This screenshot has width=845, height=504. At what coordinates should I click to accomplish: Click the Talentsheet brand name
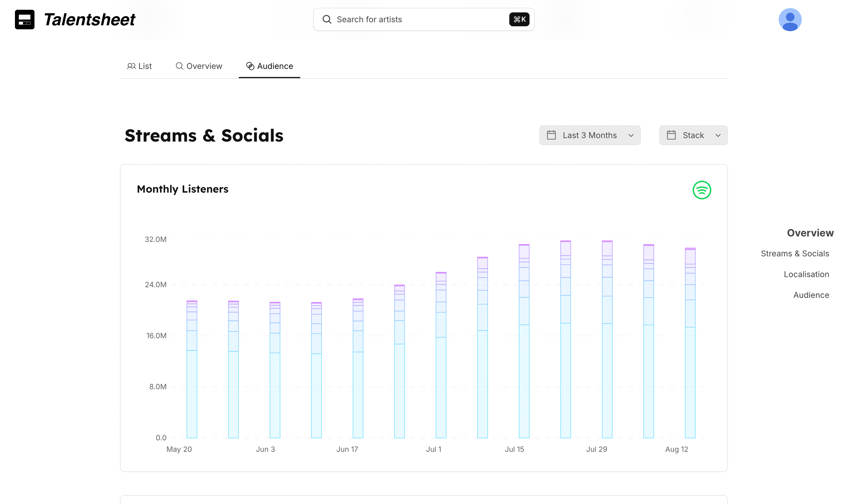(x=90, y=19)
